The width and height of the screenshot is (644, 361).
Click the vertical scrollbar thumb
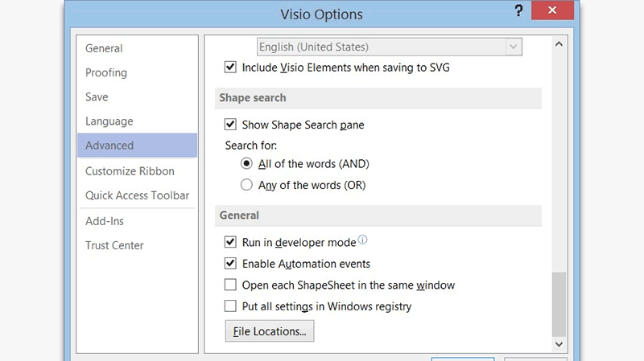(x=559, y=304)
